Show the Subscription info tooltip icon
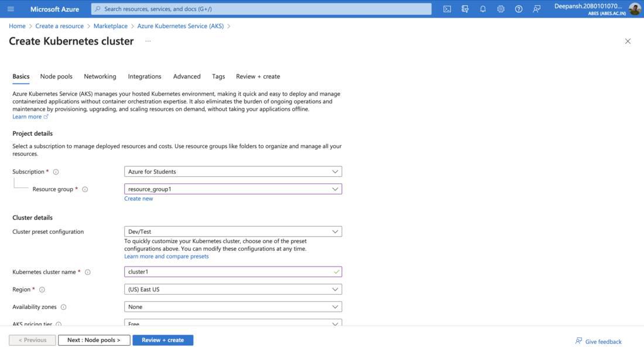The width and height of the screenshot is (644, 355). click(56, 172)
